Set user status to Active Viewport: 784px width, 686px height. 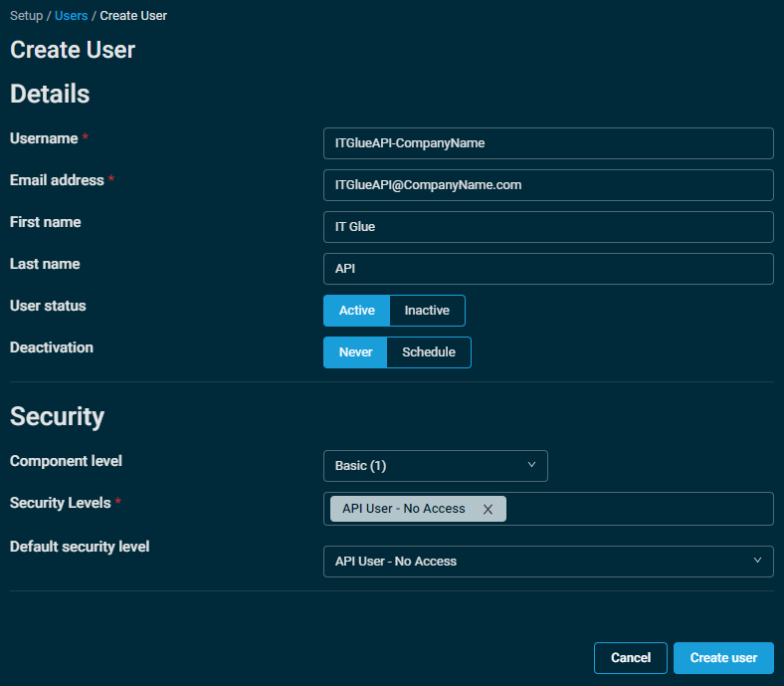(x=356, y=311)
